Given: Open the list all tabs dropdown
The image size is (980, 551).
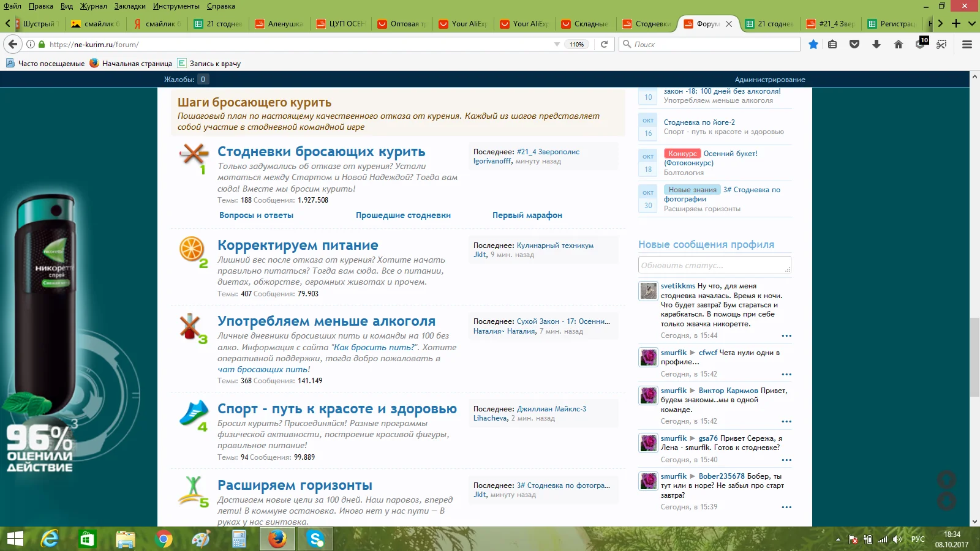Looking at the screenshot, I should point(971,23).
